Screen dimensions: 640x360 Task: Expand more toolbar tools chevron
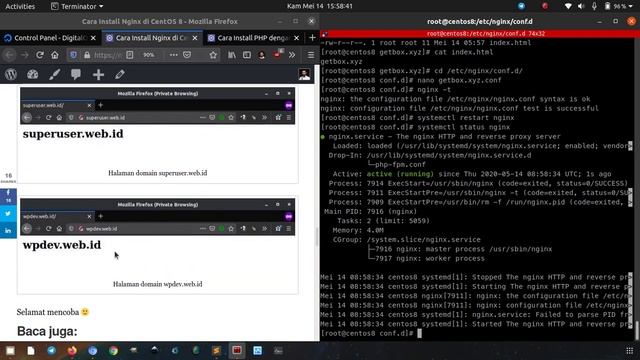click(292, 55)
